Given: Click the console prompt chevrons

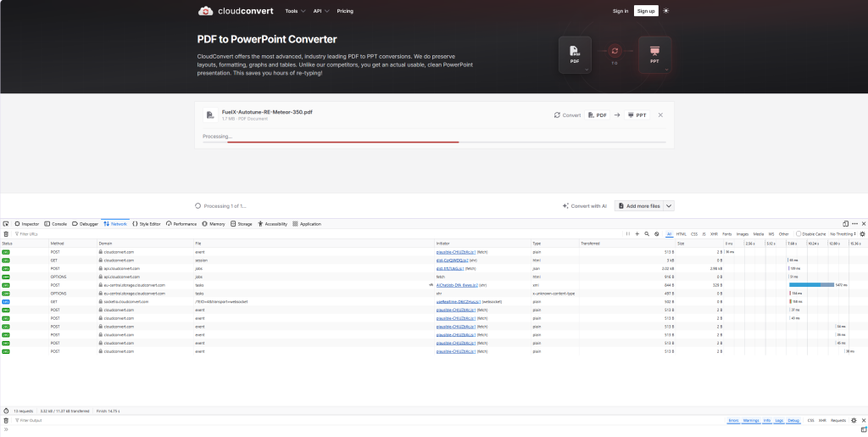Looking at the screenshot, I should 6,429.
